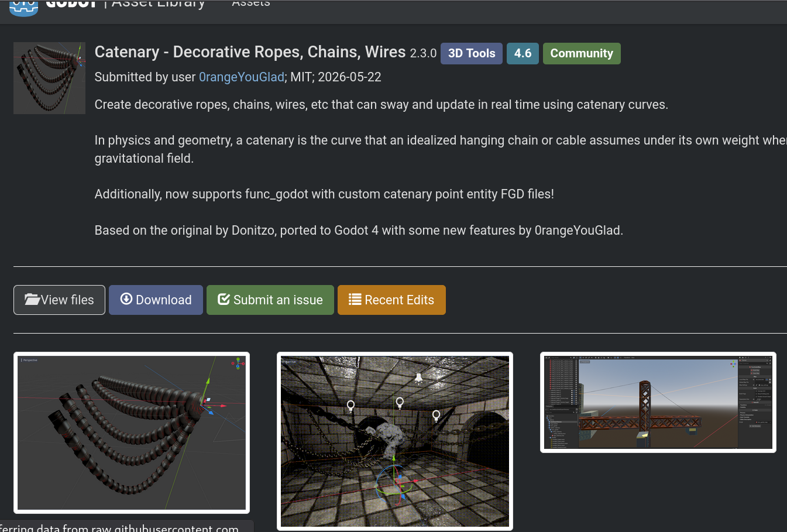Viewport: 787px width, 532px height.
Task: Click the line mentioning func_godot support
Action: (x=324, y=194)
